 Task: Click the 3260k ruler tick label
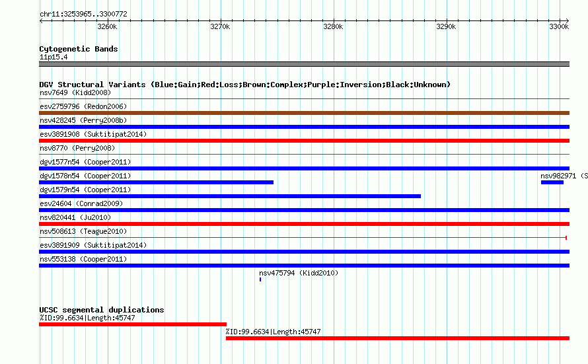pyautogui.click(x=107, y=26)
